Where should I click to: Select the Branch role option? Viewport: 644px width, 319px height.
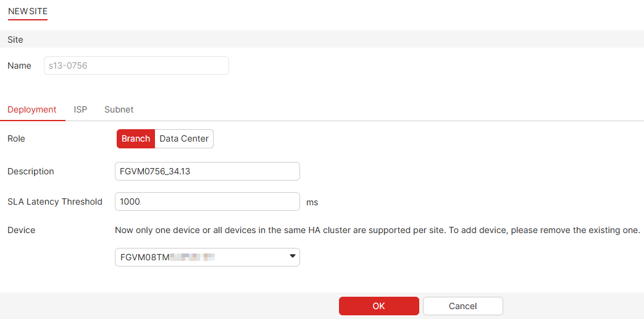point(136,139)
